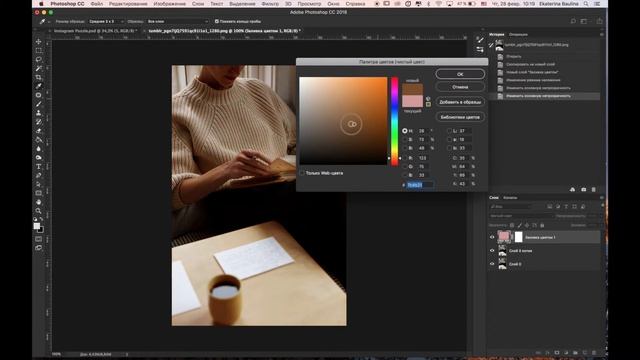Open the sample layers 'Все слои' dropdown
The width and height of the screenshot is (640, 360).
click(x=178, y=21)
